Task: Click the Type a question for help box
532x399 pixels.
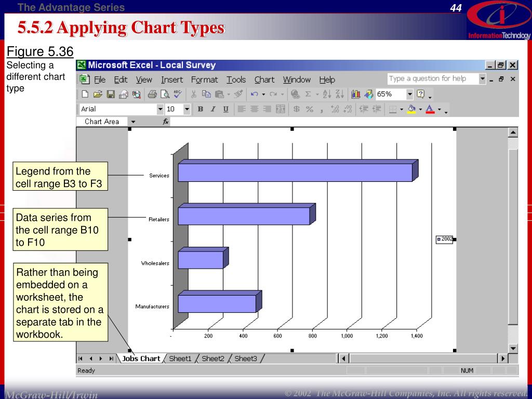Action: coord(433,79)
